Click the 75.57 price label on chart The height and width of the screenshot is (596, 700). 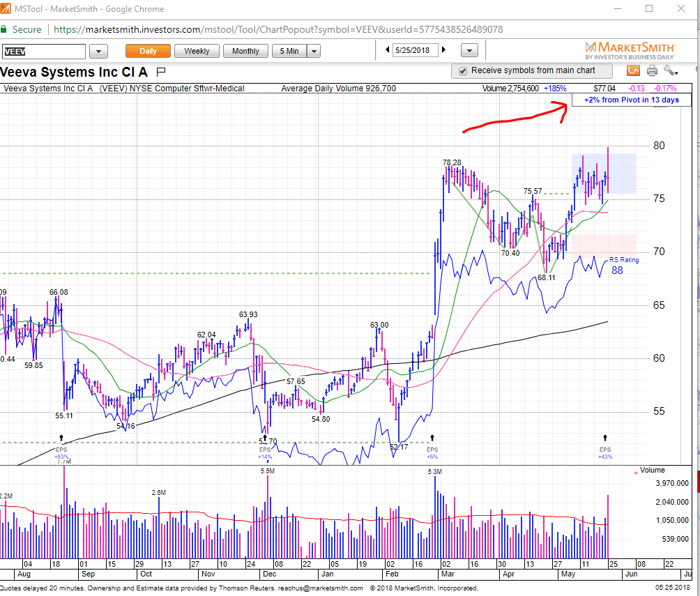coord(533,191)
